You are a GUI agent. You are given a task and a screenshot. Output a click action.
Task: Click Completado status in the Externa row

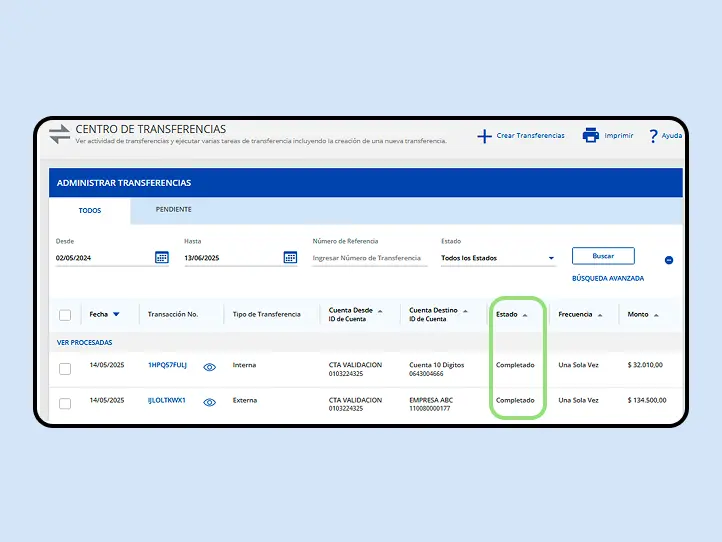point(515,400)
